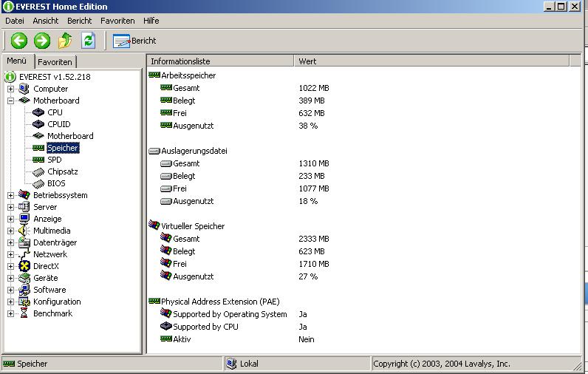The image size is (588, 374).
Task: Click the Konfiguration icon
Action: point(24,302)
